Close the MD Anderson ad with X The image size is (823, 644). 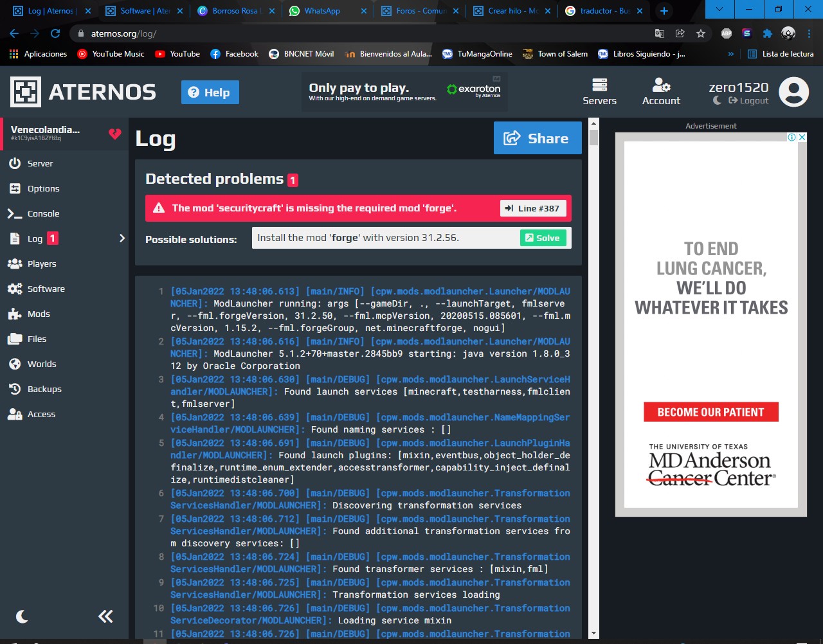click(802, 137)
